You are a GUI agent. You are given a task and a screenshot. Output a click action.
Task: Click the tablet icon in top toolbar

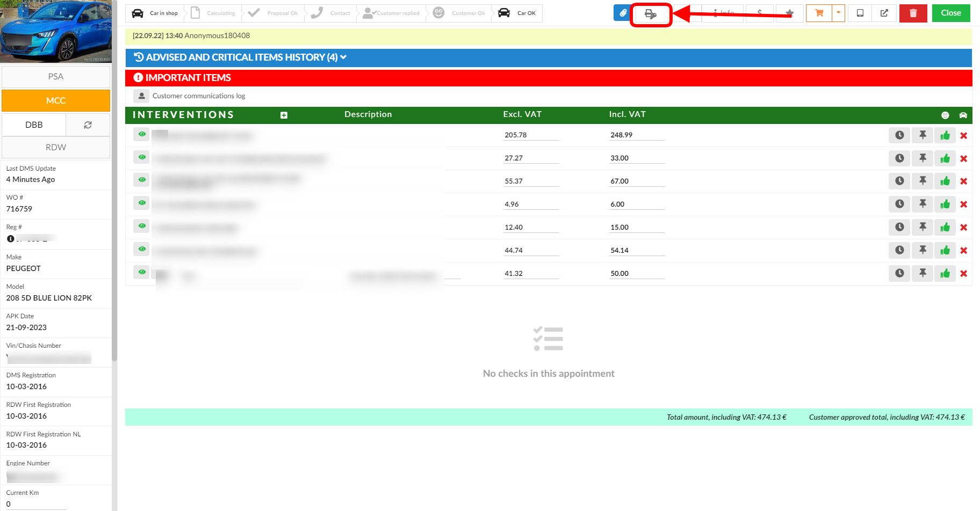860,13
